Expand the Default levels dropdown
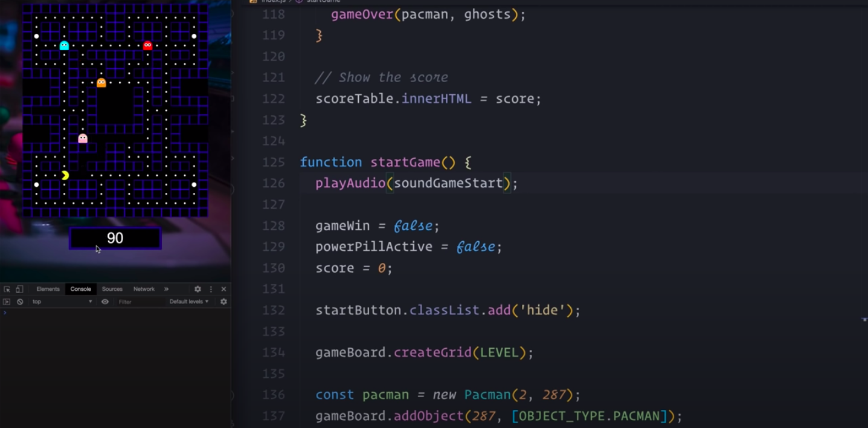The height and width of the screenshot is (428, 868). click(x=189, y=302)
